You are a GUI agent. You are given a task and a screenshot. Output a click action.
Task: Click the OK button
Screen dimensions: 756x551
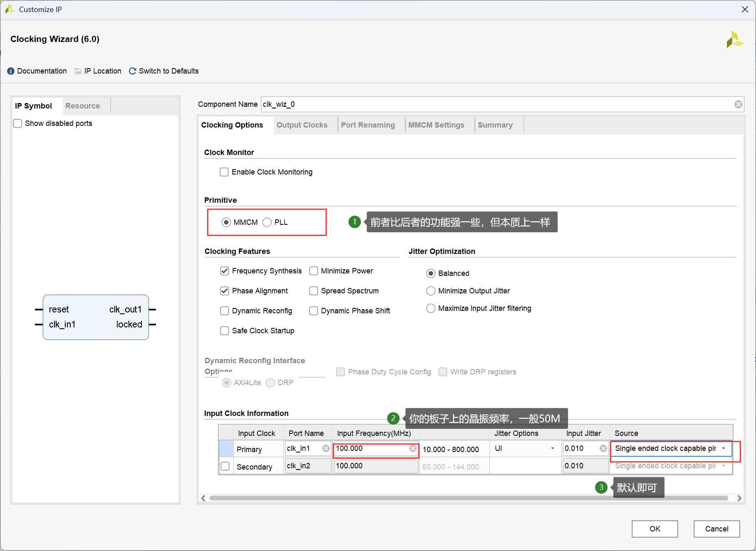655,529
